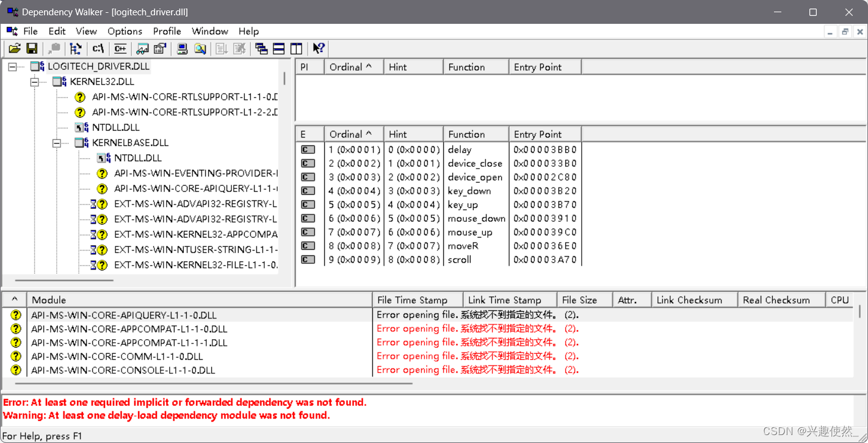Select API-MS-WIN-CORE-RTLSUPPORT-L1-2-2 tree entry
This screenshot has width=868, height=443.
tap(185, 112)
